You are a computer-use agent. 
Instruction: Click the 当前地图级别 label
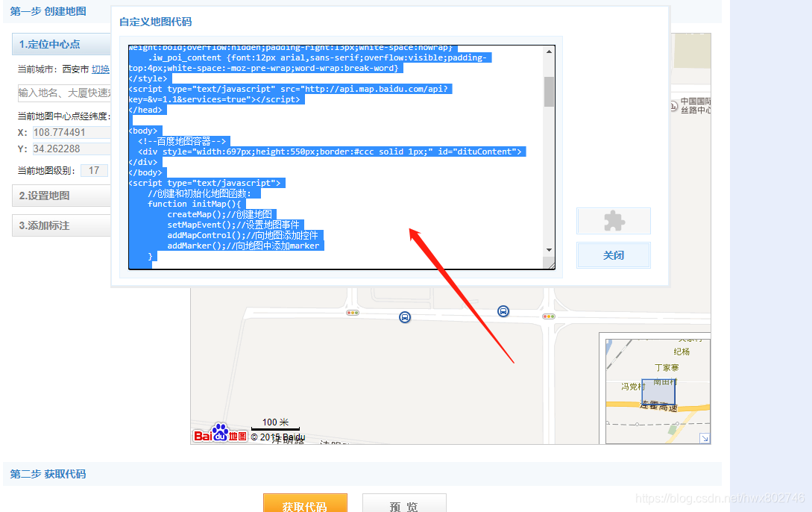point(47,170)
